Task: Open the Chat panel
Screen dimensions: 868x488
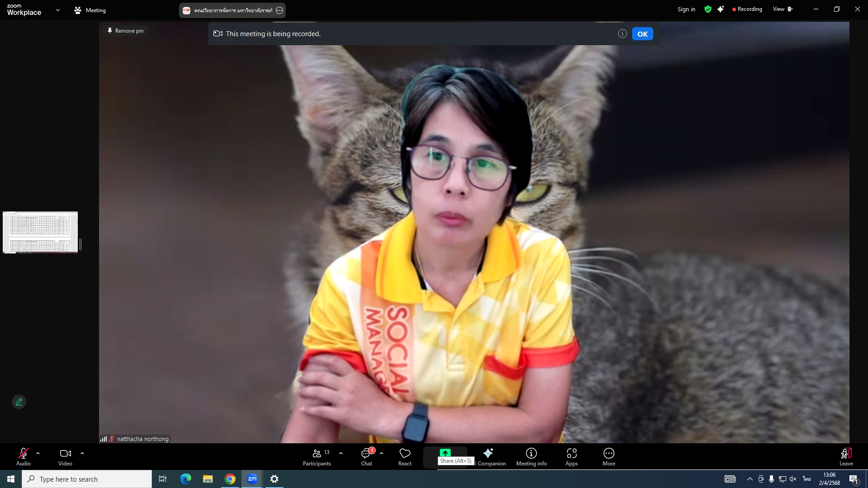Action: (367, 456)
